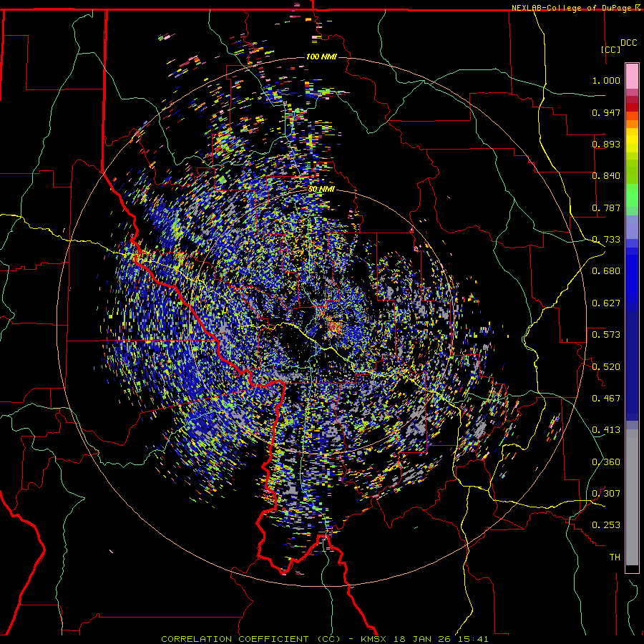
Task: Click the 0.893 scale value
Action: point(606,144)
